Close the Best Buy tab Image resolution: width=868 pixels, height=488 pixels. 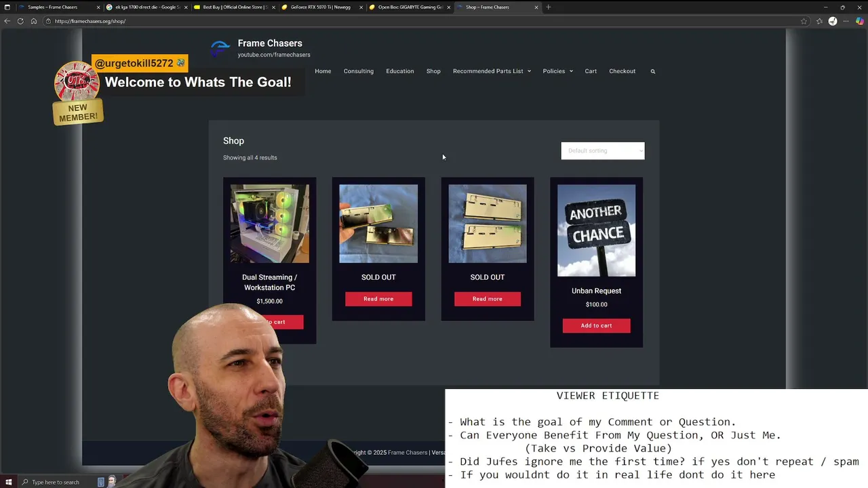point(273,7)
